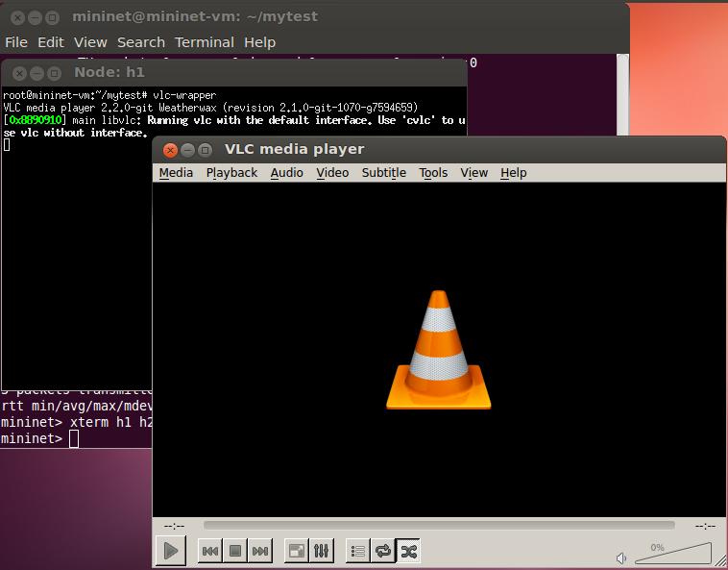Open the VLC Subtitle menu
This screenshot has width=728, height=570.
coord(384,173)
